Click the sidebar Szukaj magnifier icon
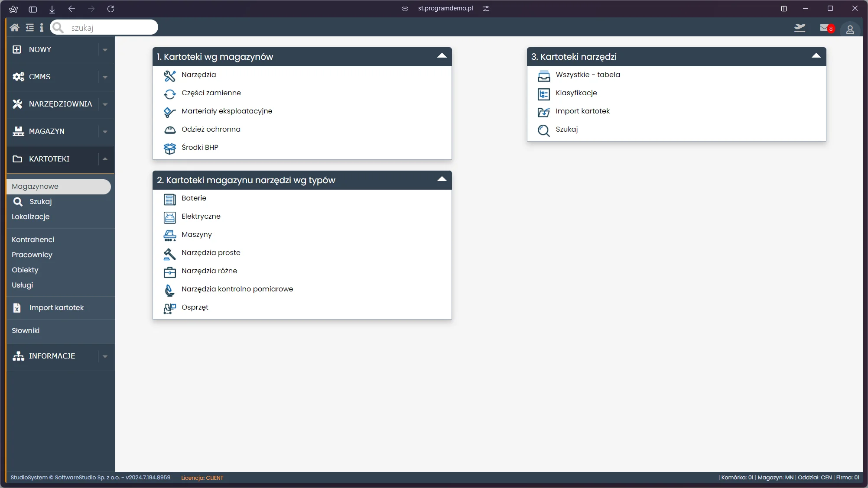 point(18,202)
